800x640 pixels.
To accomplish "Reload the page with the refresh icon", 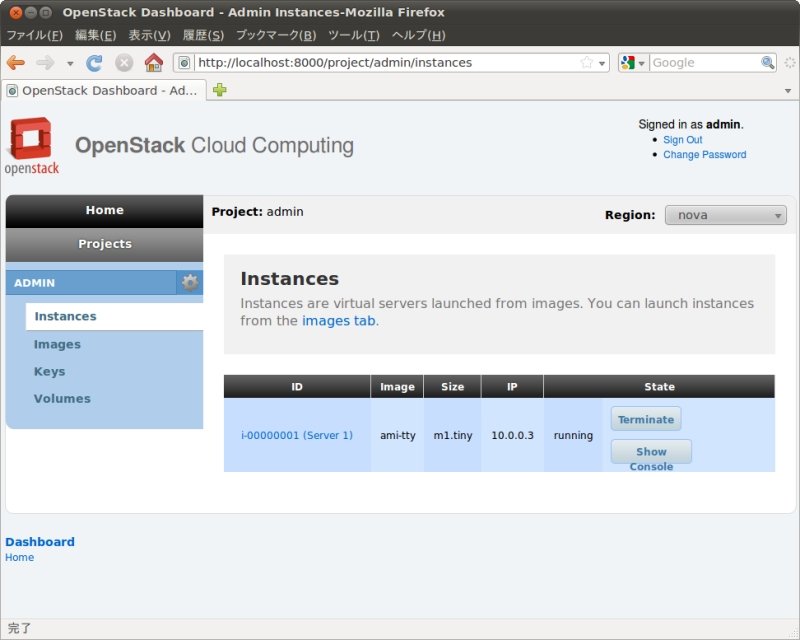I will pos(94,63).
